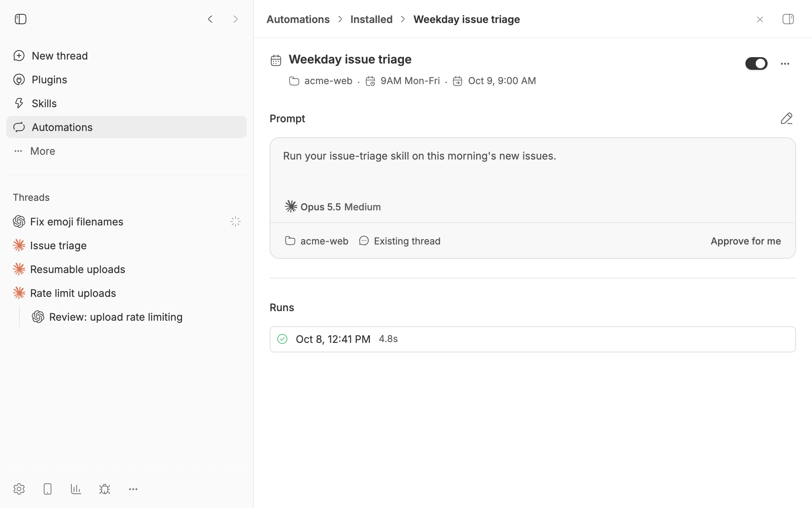Go to Installed breadcrumb
812x508 pixels.
[372, 19]
